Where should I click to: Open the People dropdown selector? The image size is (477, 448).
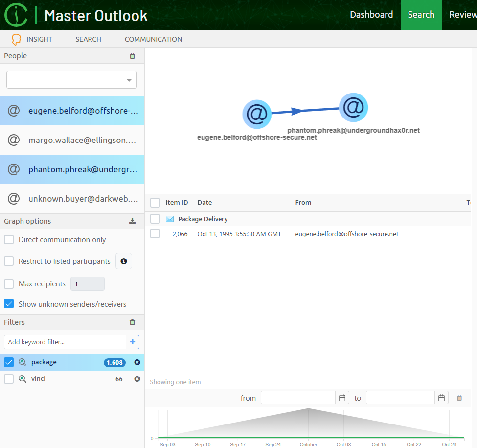pyautogui.click(x=71, y=80)
